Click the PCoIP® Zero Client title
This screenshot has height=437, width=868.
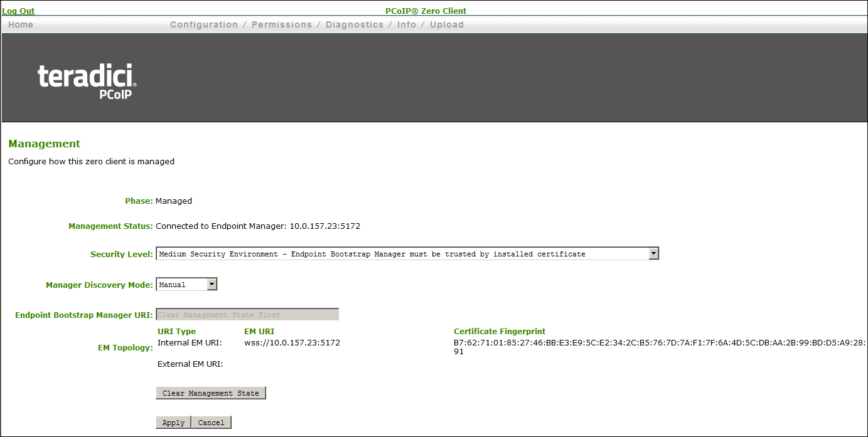tap(426, 11)
